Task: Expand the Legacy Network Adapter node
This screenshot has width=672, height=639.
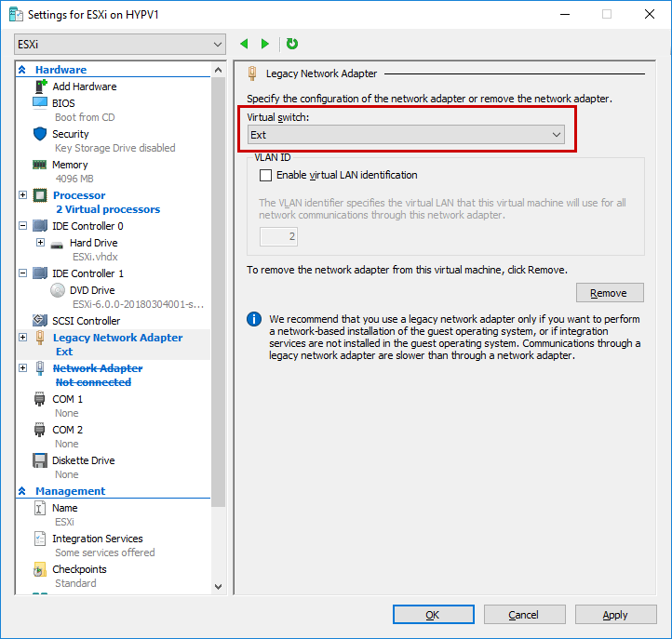Action: 23,338
